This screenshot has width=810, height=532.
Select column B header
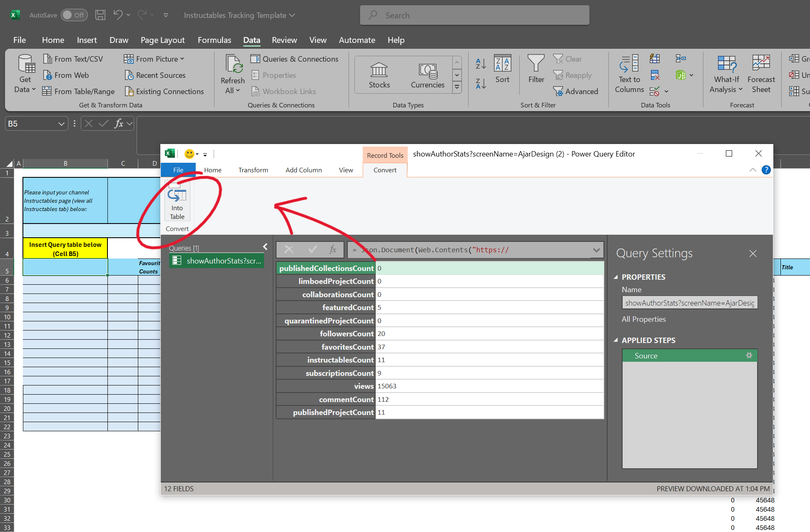(65, 164)
